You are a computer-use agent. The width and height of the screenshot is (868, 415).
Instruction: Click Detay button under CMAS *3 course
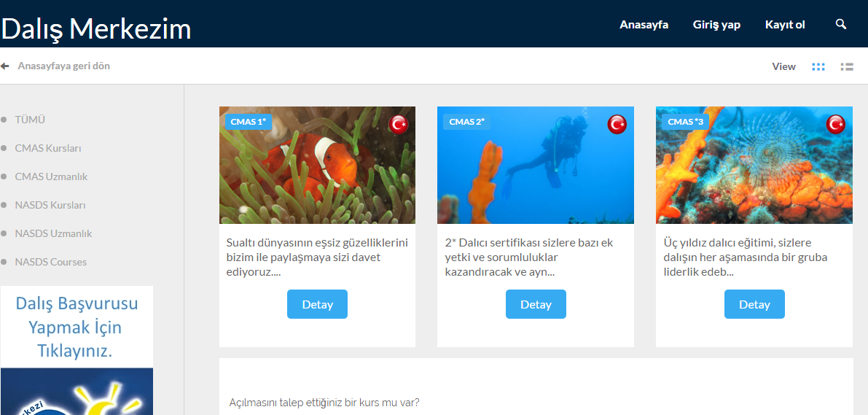click(754, 304)
